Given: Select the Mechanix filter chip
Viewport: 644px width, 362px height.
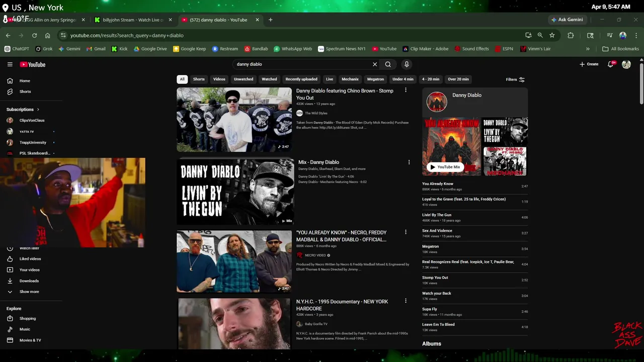Looking at the screenshot, I should [350, 79].
